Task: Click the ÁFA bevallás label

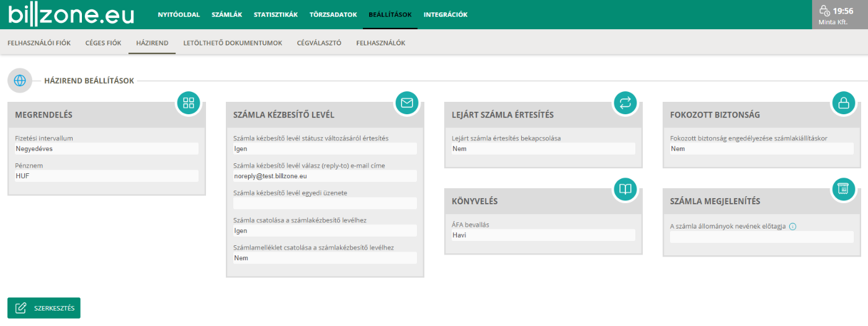Action: click(x=471, y=225)
